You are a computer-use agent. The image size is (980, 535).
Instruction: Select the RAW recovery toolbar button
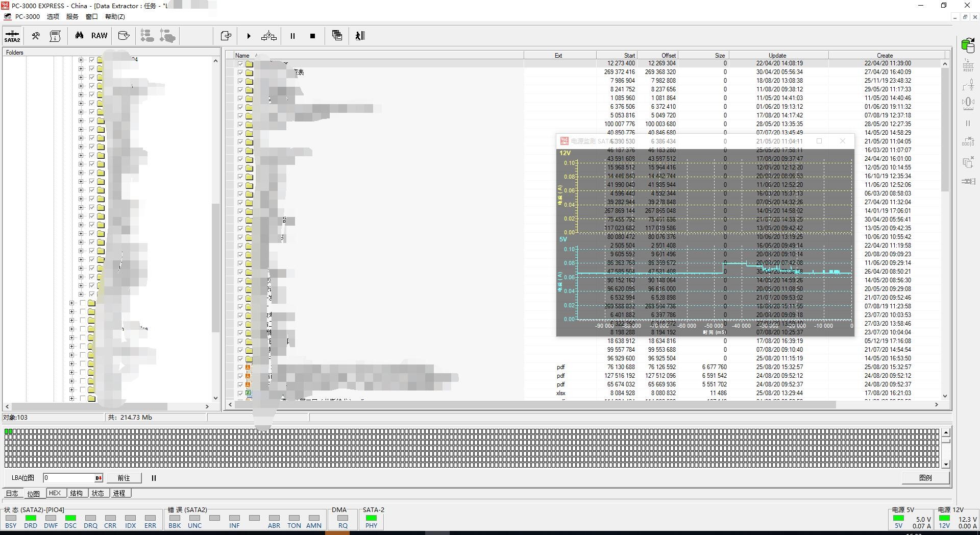point(99,36)
